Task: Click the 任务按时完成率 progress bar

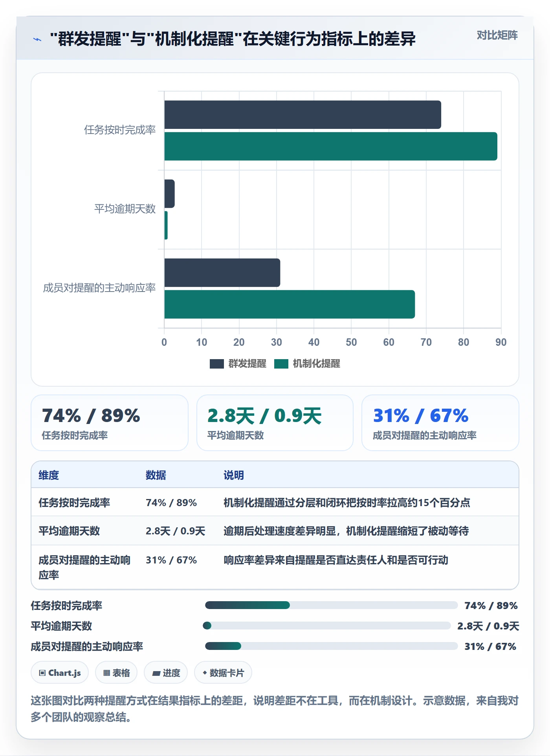Action: click(x=331, y=605)
